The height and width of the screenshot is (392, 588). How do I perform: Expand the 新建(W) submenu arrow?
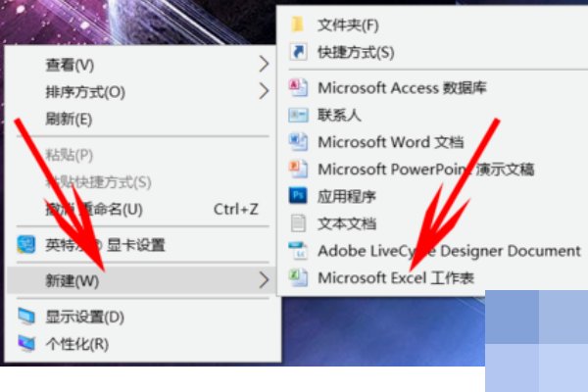point(264,280)
